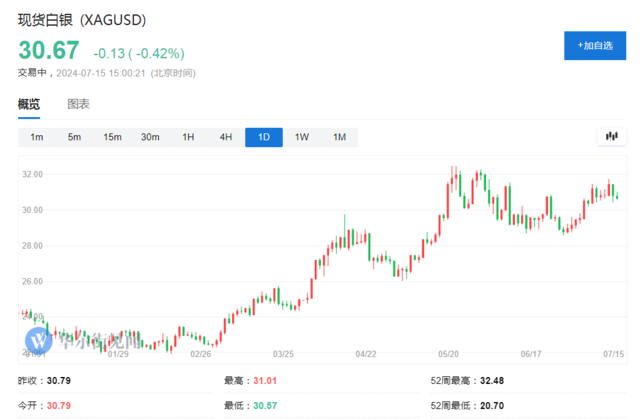Select the 1m timeframe
640x419 pixels.
[37, 137]
